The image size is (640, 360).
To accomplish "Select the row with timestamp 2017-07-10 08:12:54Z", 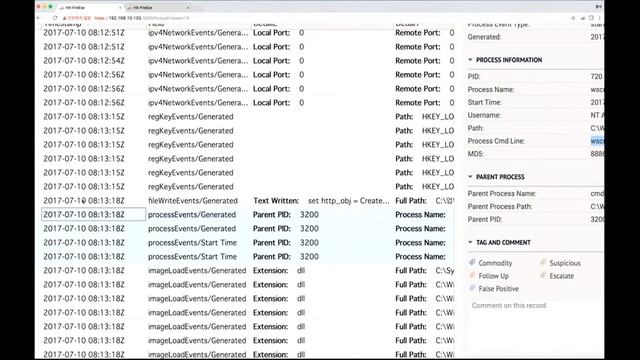I will coord(248,61).
